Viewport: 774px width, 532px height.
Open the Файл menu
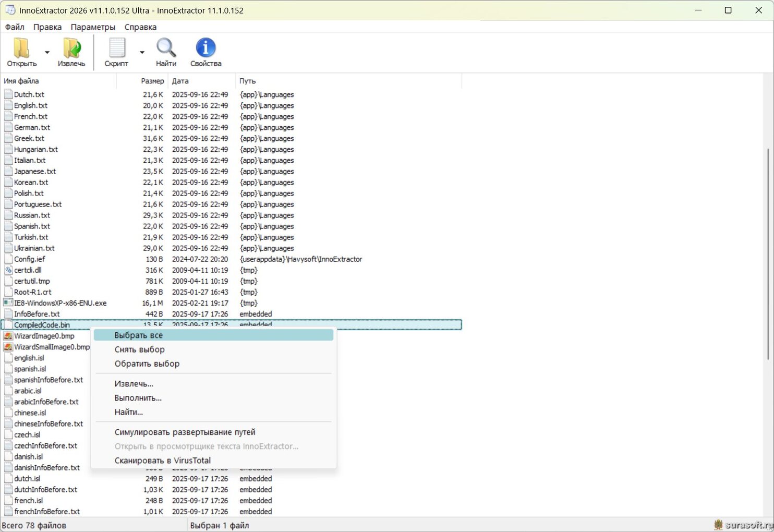click(15, 27)
